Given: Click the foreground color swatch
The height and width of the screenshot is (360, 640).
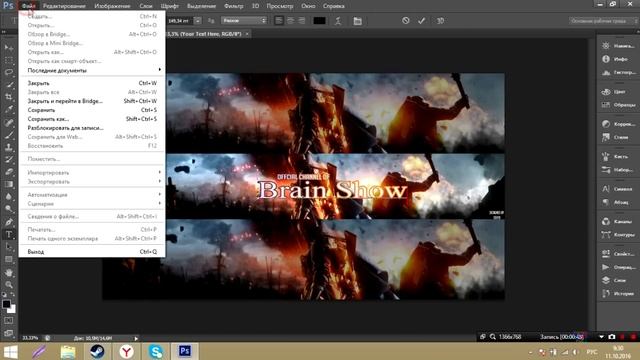Looking at the screenshot, I should point(6,304).
